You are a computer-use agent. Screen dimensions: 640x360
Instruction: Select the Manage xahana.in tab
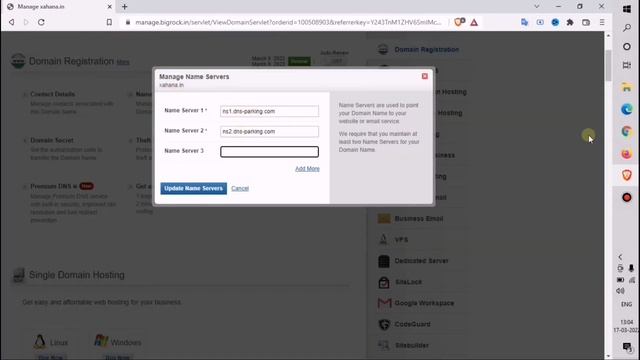pyautogui.click(x=59, y=7)
